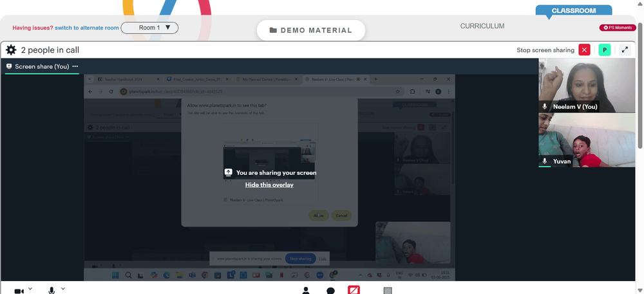Open the Room 1 dropdown
The image size is (644, 294).
pos(149,28)
